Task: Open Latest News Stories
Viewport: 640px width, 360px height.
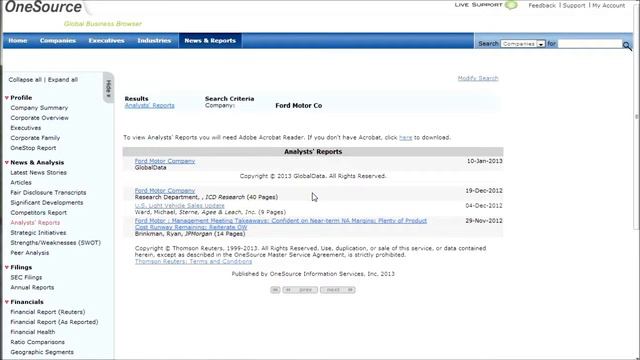Action: (x=38, y=173)
